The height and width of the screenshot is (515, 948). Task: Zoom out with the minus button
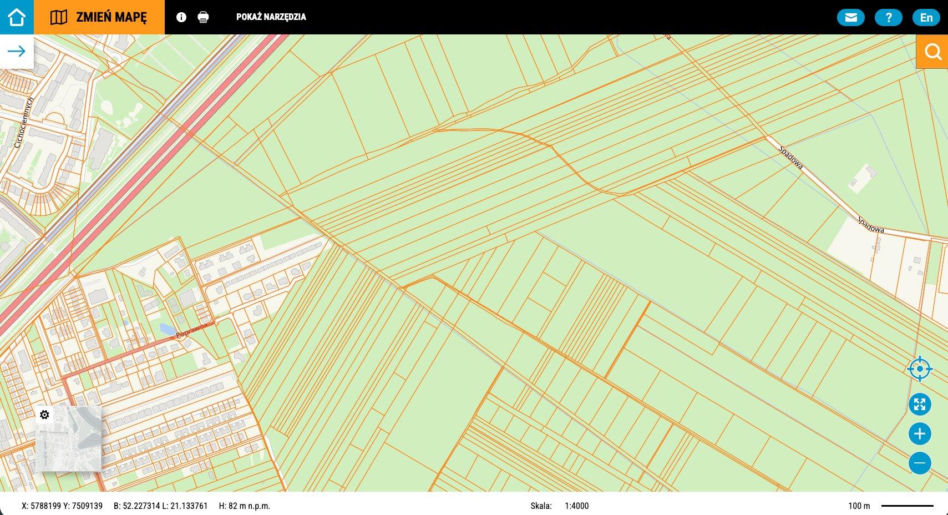(920, 463)
